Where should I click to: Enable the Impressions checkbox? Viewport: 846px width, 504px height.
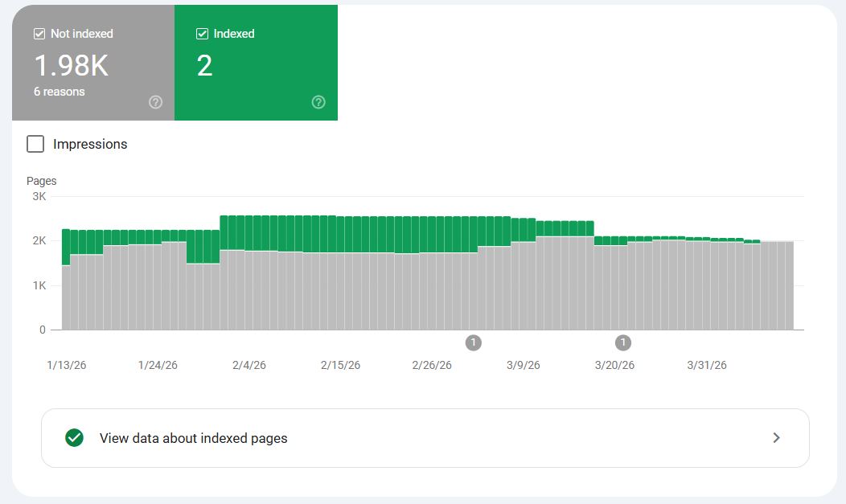click(35, 144)
